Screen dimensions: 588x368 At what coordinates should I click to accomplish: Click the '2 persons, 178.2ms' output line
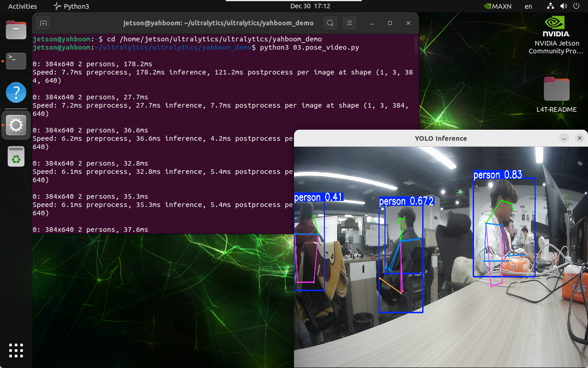(x=92, y=64)
